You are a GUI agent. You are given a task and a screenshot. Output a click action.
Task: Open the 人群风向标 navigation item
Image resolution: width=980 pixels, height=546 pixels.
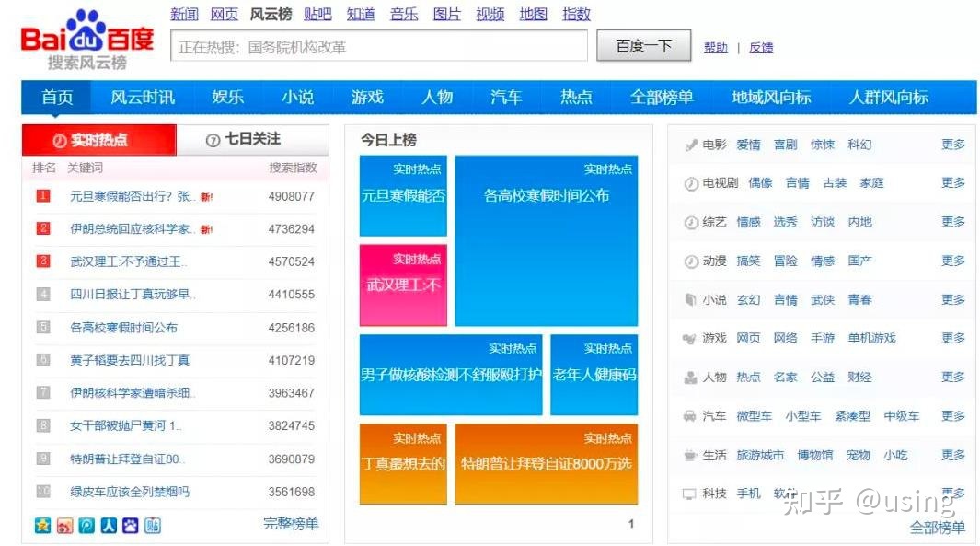pos(889,98)
